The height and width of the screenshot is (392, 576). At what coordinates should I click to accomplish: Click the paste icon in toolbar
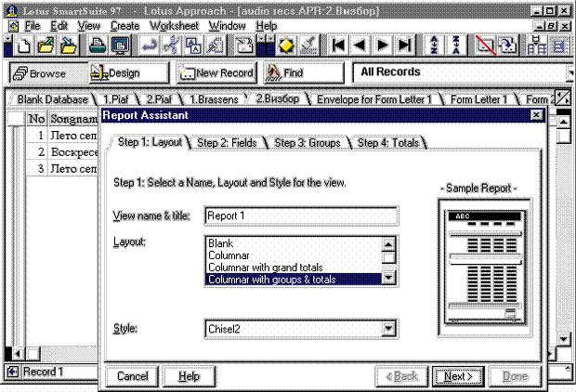(x=216, y=46)
